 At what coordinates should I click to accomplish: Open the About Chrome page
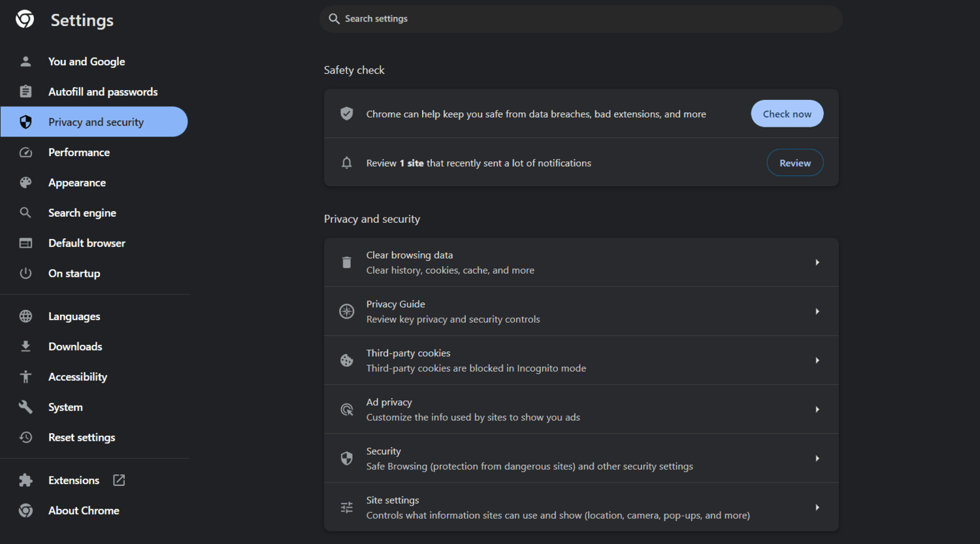pos(94,511)
